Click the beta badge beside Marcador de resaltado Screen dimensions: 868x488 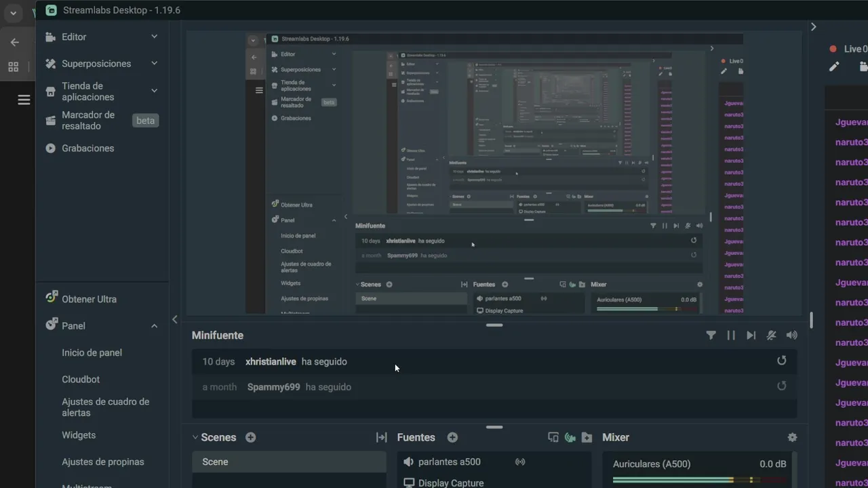(x=145, y=121)
